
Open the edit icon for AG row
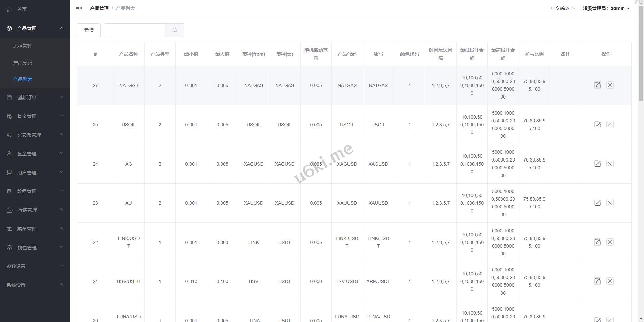[597, 164]
